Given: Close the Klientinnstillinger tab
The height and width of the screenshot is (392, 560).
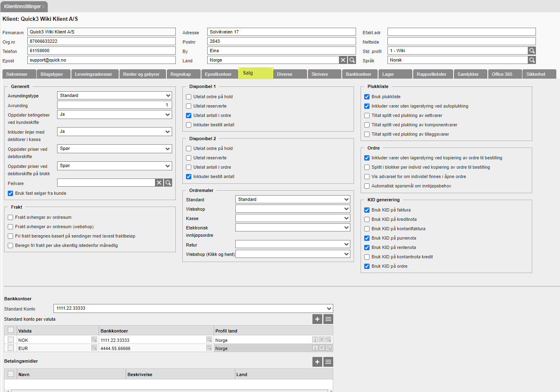Looking at the screenshot, I should [x=44, y=7].
